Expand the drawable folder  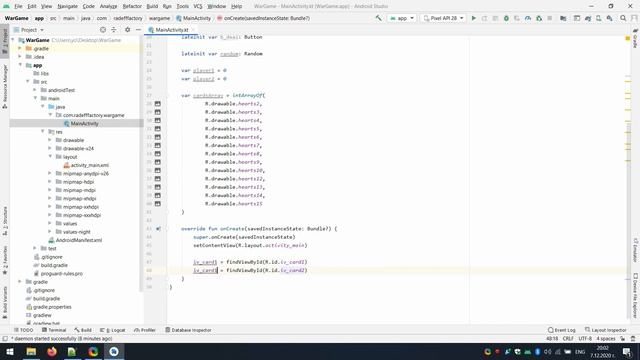pos(50,140)
